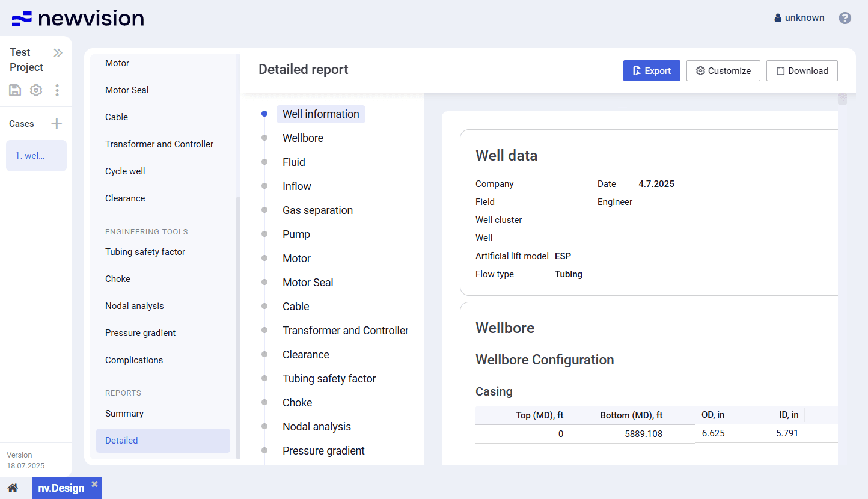Jump to Pump section in report outline

296,234
